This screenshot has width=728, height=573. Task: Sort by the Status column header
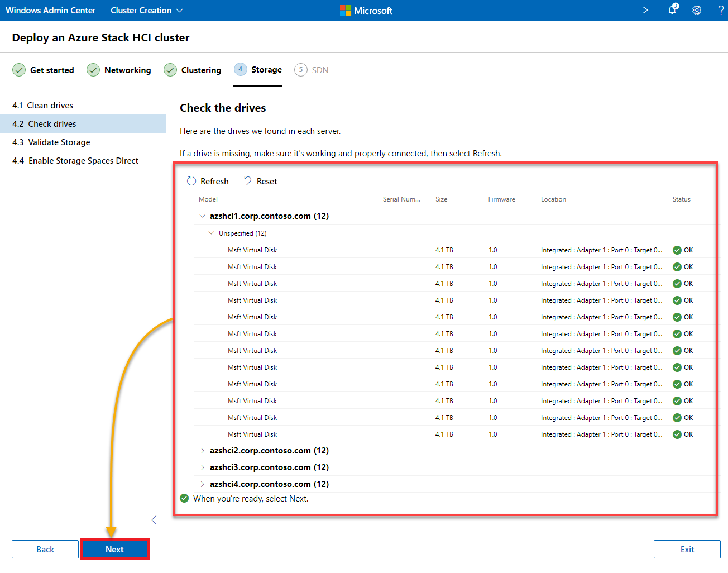point(682,199)
